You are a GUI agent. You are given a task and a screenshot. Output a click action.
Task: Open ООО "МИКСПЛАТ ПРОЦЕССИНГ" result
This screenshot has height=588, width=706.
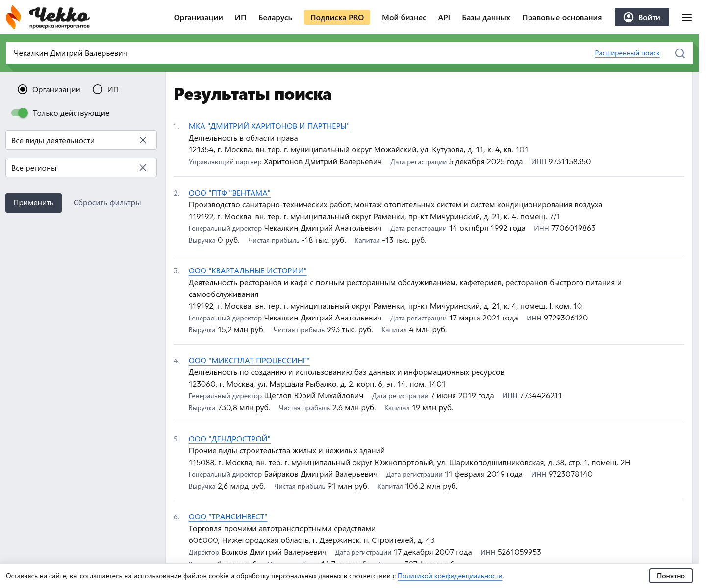point(249,361)
